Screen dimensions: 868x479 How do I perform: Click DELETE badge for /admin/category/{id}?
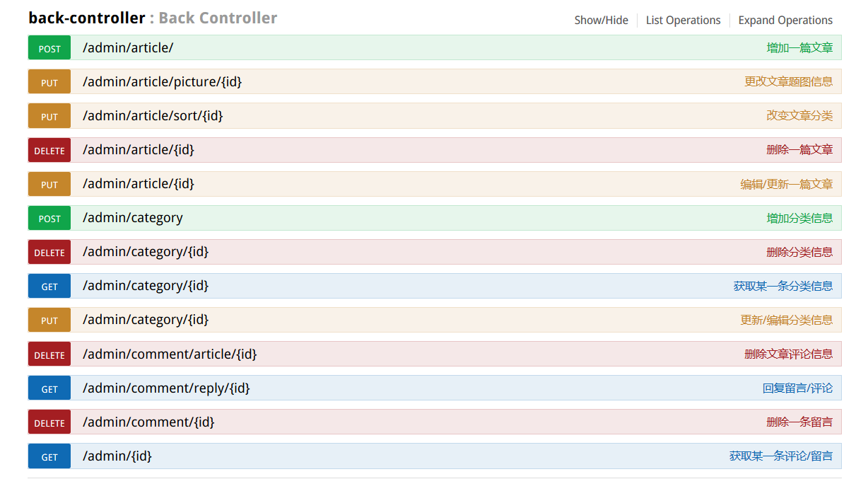(49, 252)
